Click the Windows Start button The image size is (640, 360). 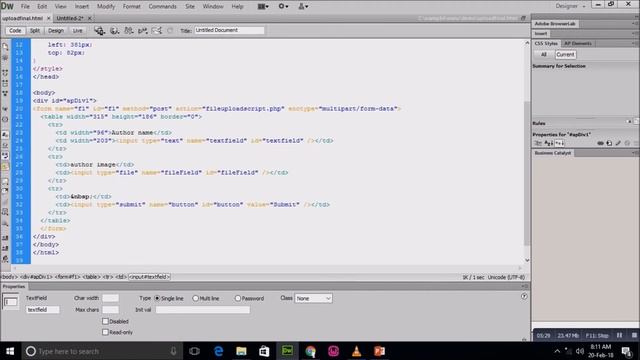click(10, 351)
